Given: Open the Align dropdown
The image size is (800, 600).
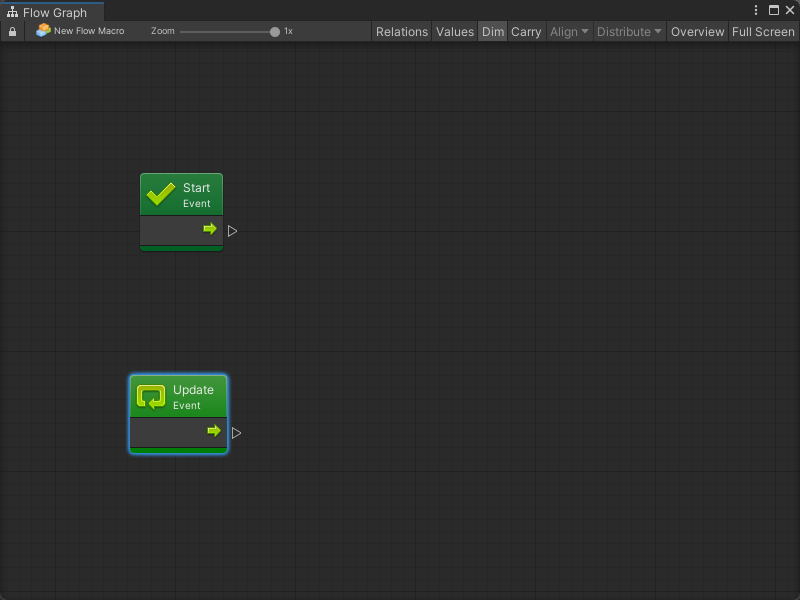Looking at the screenshot, I should coord(569,32).
